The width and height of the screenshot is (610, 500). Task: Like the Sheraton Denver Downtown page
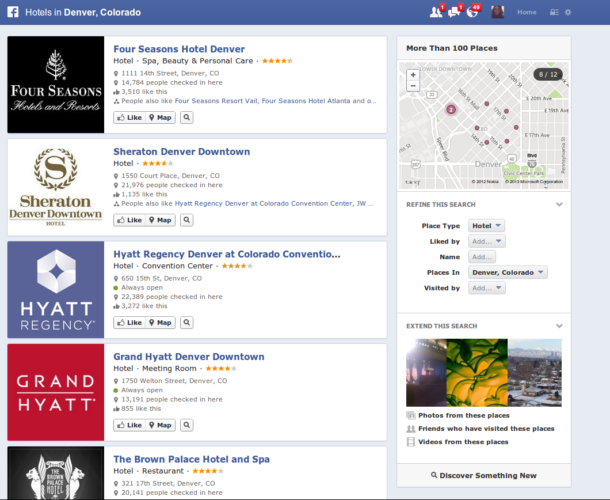coord(129,219)
